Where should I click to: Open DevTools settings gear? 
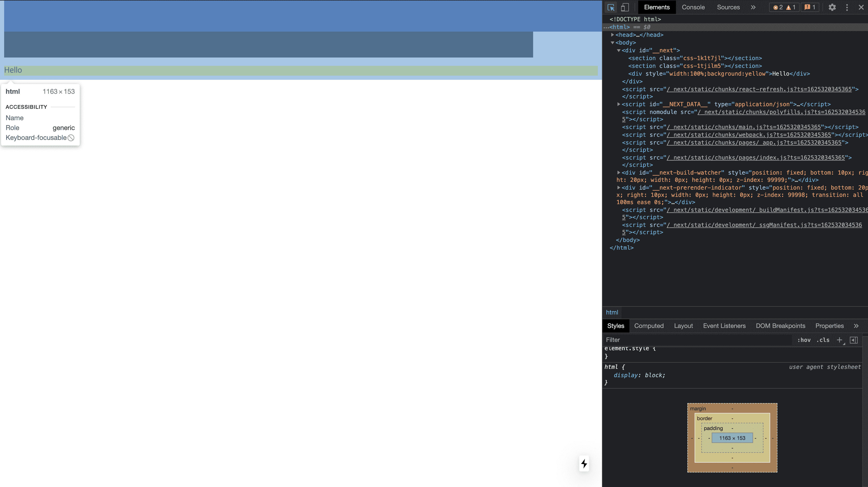coord(832,7)
